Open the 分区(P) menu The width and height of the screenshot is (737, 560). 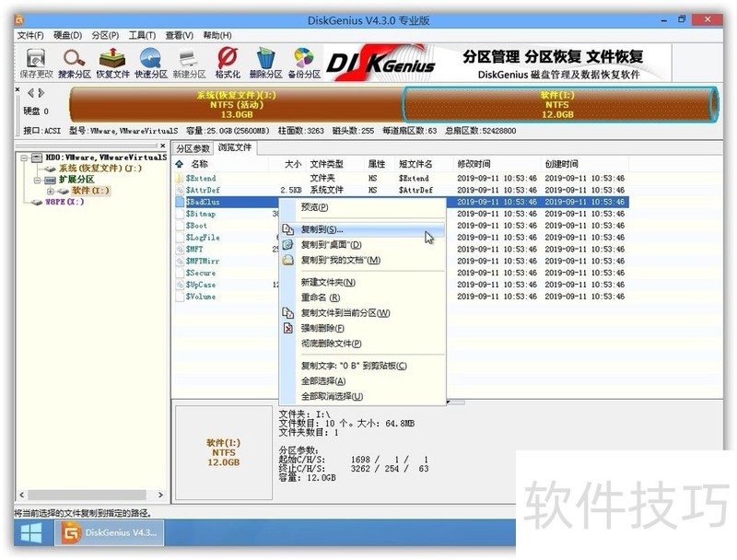(105, 35)
